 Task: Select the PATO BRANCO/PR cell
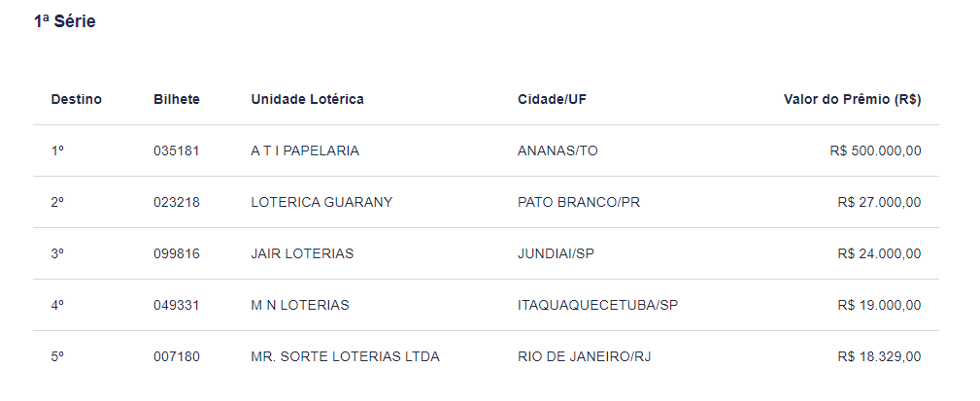coord(579,202)
